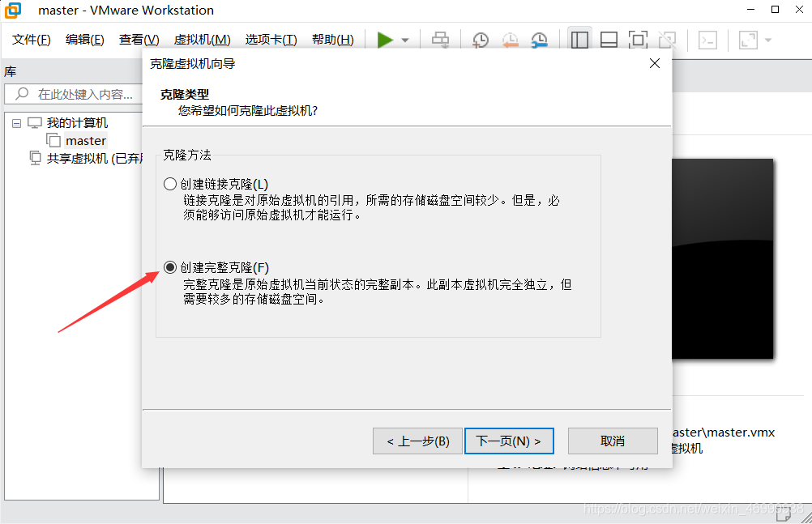Click the stretch guest display icon
Screen dimensions: 812x524
(748, 40)
